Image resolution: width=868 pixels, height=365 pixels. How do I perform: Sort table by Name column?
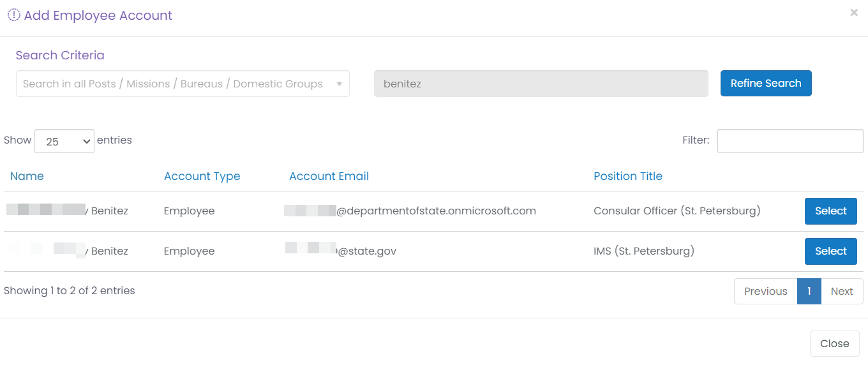click(27, 176)
